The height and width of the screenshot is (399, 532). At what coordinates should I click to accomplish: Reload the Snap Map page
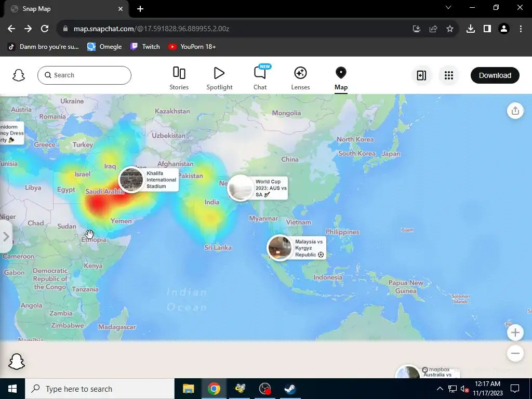45,29
